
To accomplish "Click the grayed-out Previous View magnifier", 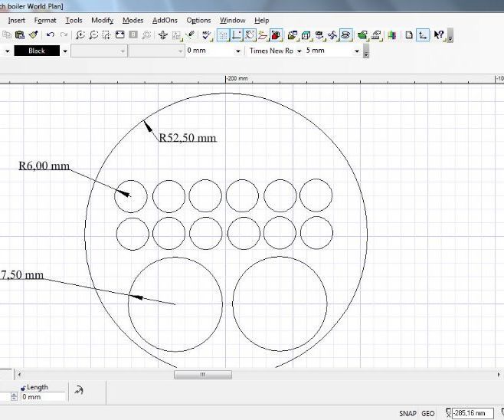I will [146, 34].
